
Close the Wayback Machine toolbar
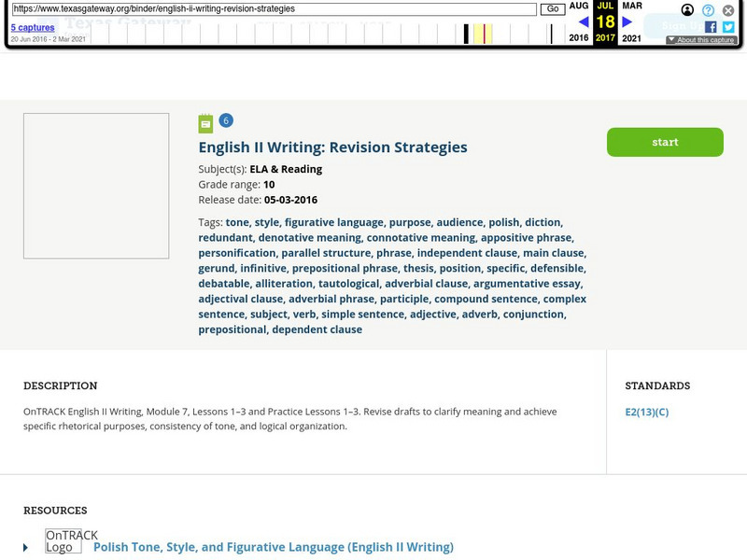click(x=728, y=10)
